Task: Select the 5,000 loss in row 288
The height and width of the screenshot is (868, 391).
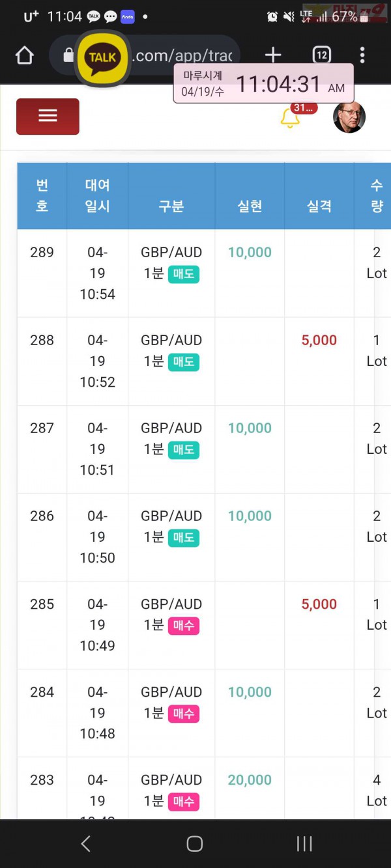Action: pyautogui.click(x=319, y=340)
